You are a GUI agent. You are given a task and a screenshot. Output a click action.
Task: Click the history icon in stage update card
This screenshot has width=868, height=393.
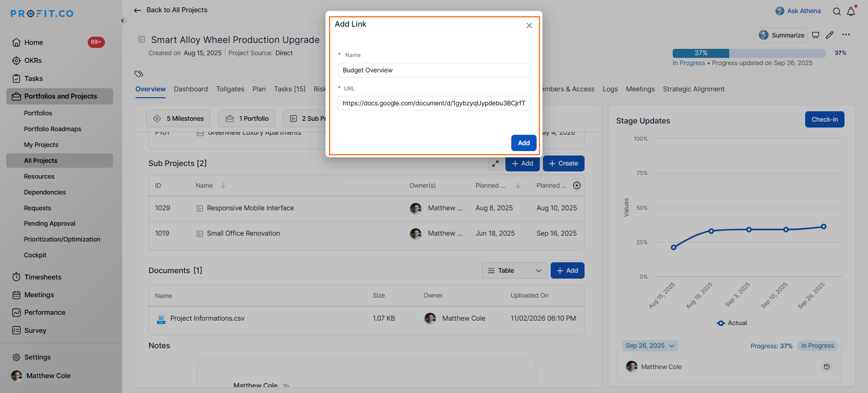[827, 367]
